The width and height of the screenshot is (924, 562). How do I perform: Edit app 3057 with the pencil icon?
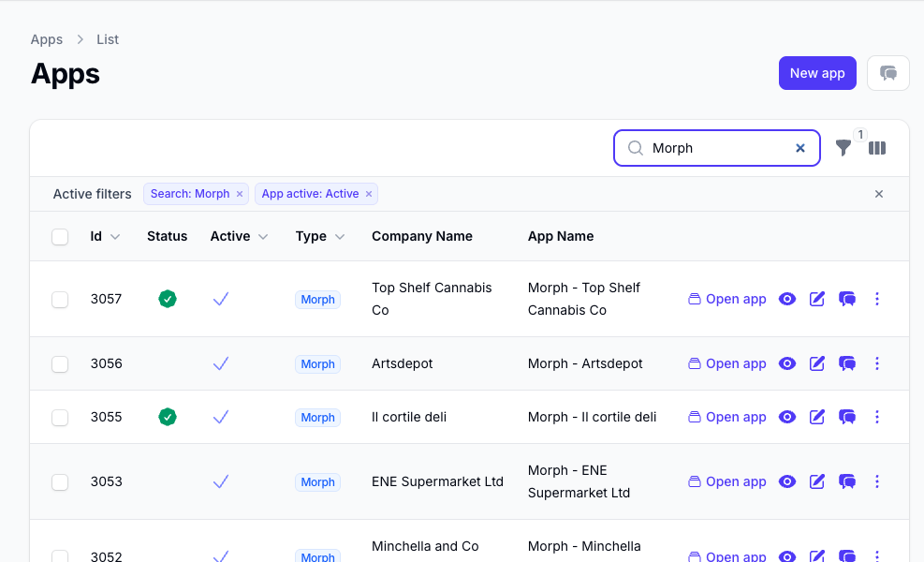(816, 299)
